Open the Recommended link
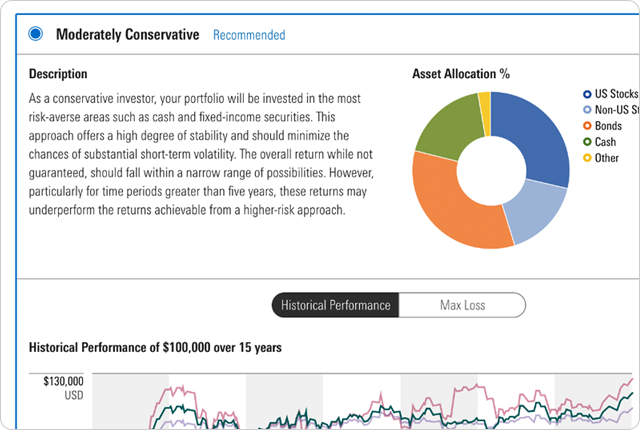The width and height of the screenshot is (640, 430). [249, 35]
